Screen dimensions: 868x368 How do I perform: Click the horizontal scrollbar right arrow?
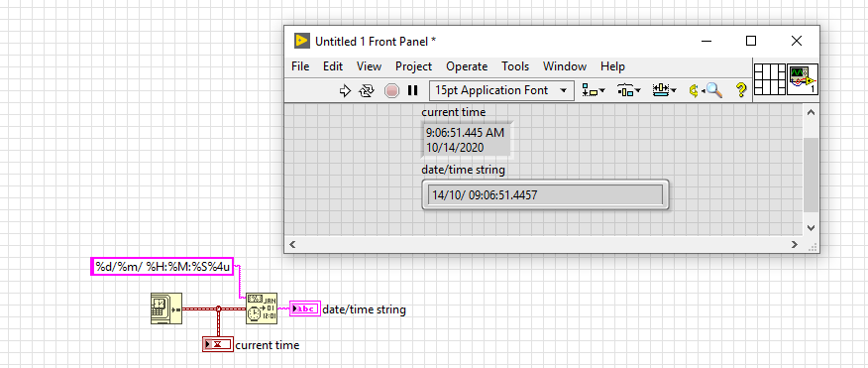point(795,244)
